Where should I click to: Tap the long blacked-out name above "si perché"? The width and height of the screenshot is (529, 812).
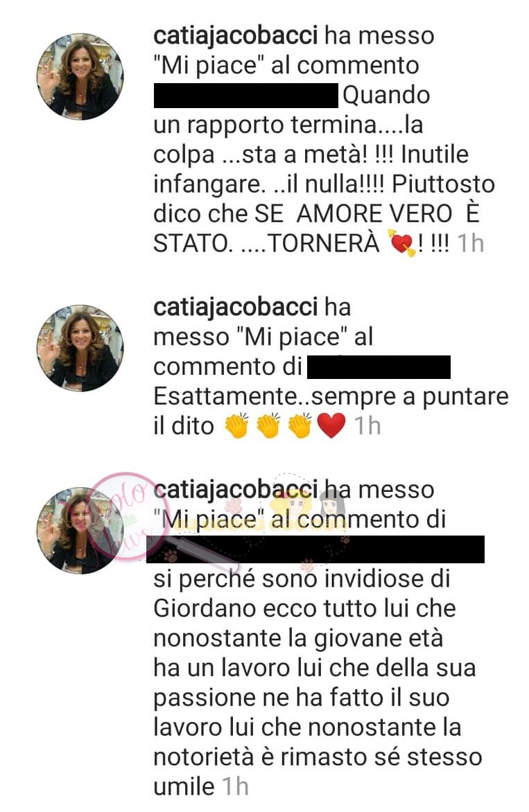(x=315, y=549)
